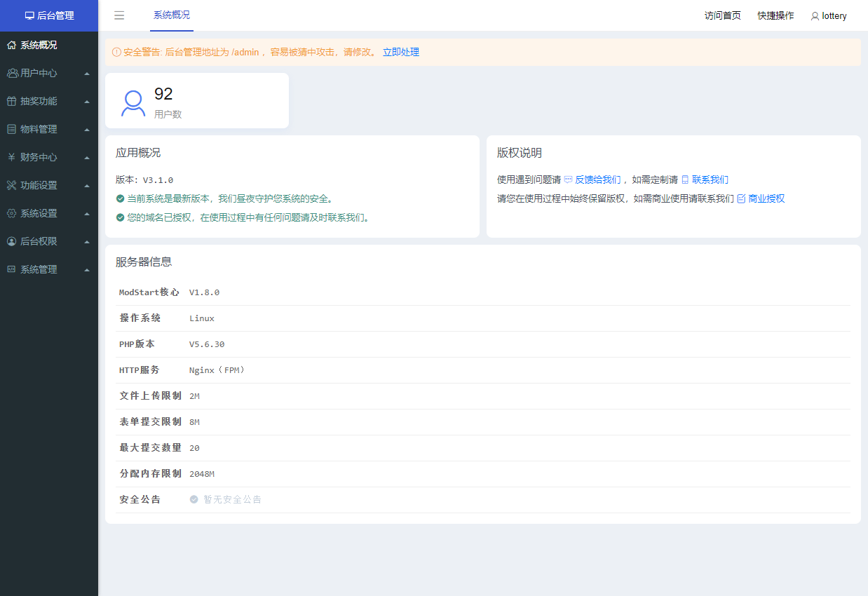Click the 服务器信息 heading
The width and height of the screenshot is (868, 596).
[144, 262]
